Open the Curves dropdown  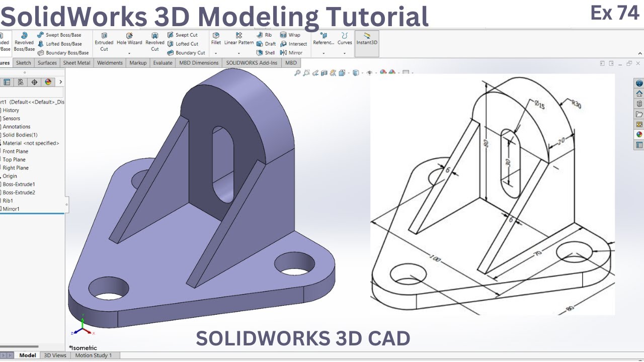(345, 53)
